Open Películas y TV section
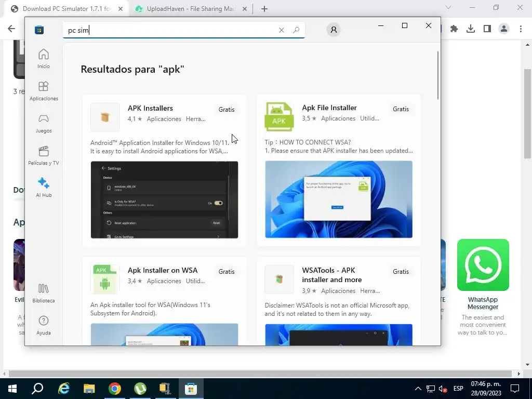The height and width of the screenshot is (399, 532). point(44,155)
